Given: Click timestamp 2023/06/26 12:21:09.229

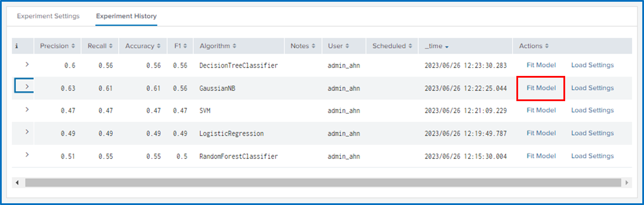Looking at the screenshot, I should coord(466,110).
